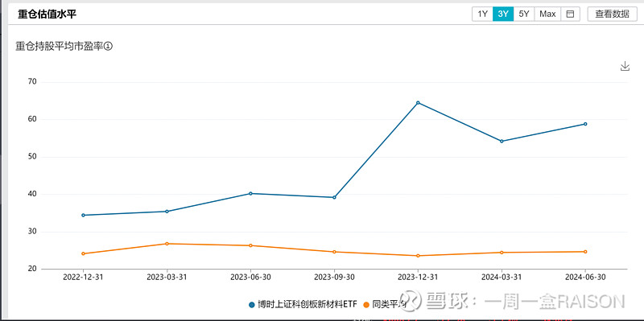Toggle the 博时上证科创板新材料ETF legend series
This screenshot has width=644, height=321.
pos(303,305)
